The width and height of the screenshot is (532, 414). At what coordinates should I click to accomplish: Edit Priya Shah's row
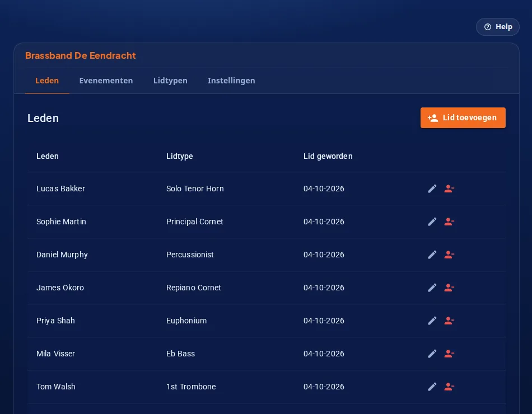click(432, 321)
